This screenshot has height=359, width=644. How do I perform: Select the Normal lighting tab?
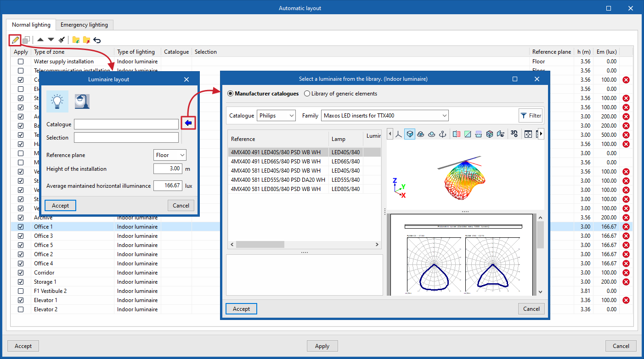[31, 25]
